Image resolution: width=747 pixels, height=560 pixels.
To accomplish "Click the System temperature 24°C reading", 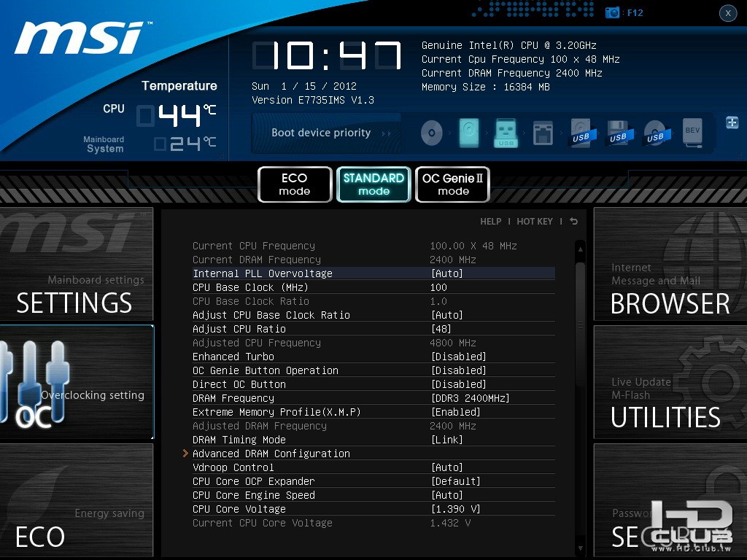I will (185, 144).
